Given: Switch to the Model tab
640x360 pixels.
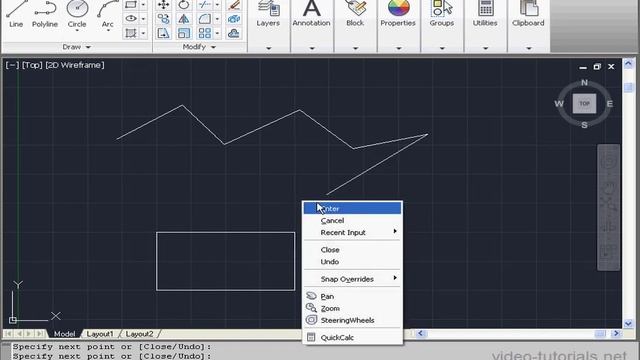Looking at the screenshot, I should (64, 333).
